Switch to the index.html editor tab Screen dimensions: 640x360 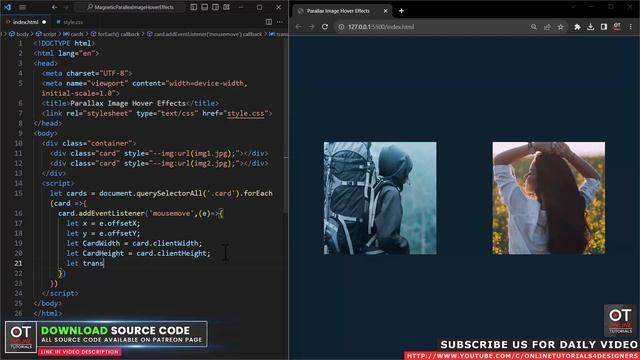tap(26, 22)
